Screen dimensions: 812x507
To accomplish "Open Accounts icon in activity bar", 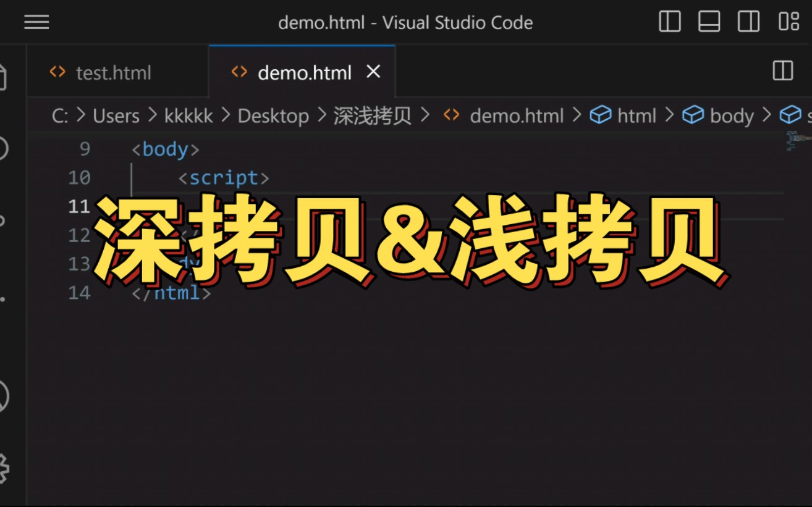I will click(2, 397).
